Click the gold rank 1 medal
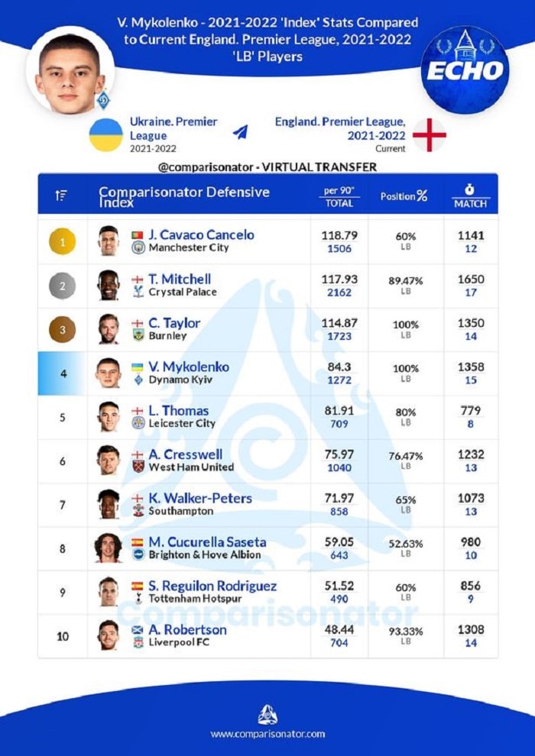Screen dimensions: 535x756 pyautogui.click(x=63, y=243)
